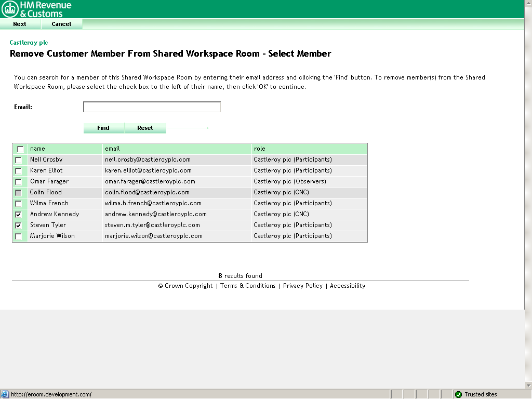Toggle the select-all checkbox in table header
Screen dimensions: 532x399
point(20,149)
